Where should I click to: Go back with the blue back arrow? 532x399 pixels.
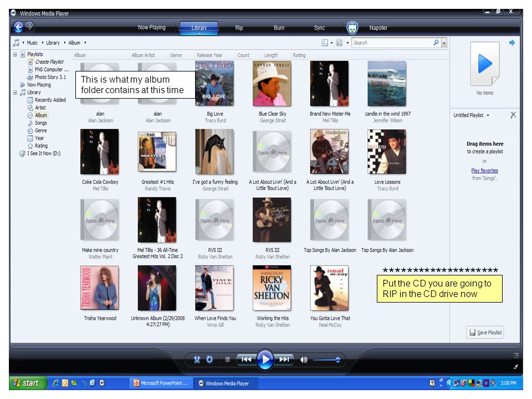pos(18,27)
